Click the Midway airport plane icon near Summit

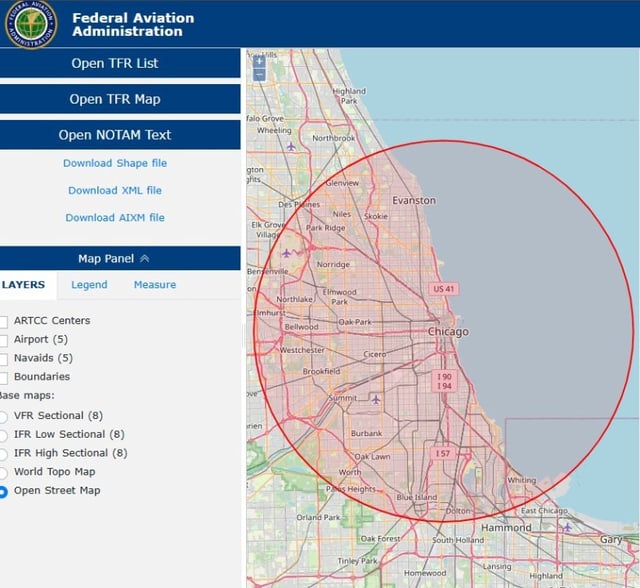(375, 398)
